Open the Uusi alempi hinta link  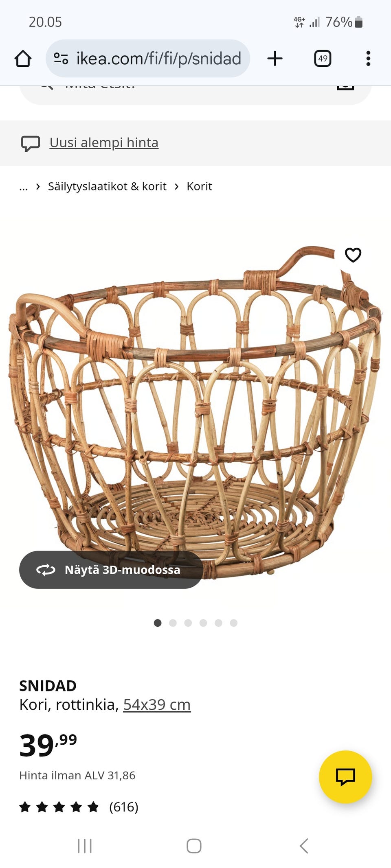coord(104,143)
